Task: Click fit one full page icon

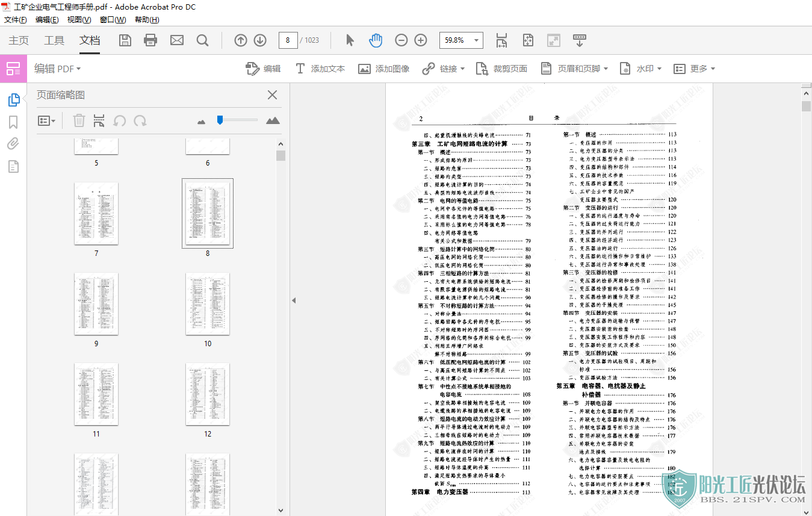Action: pyautogui.click(x=528, y=40)
